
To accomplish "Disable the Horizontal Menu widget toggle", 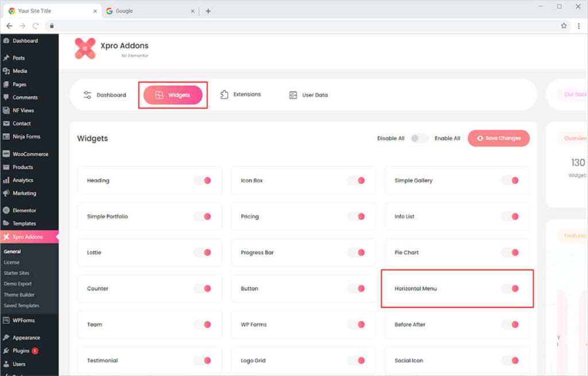I will click(x=510, y=289).
